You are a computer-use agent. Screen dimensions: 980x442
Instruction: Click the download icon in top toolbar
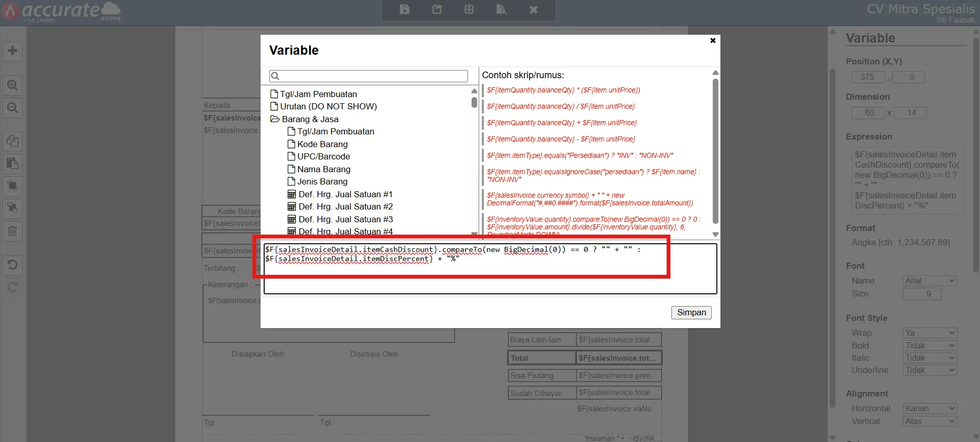(469, 9)
